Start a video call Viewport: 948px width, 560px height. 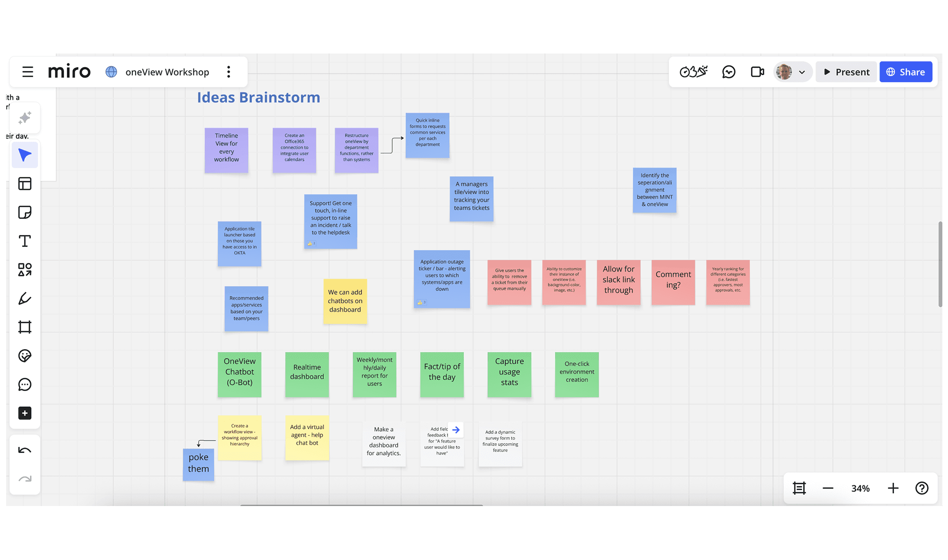point(757,72)
